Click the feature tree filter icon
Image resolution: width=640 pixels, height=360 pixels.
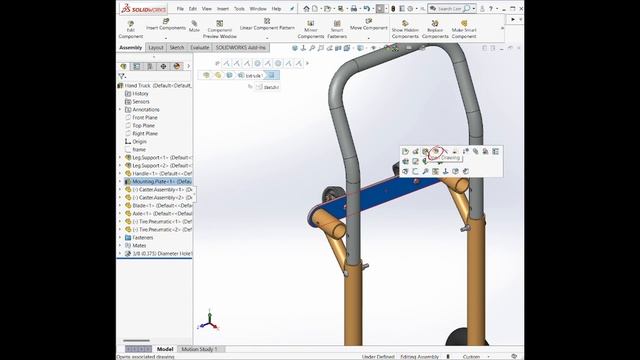click(122, 76)
